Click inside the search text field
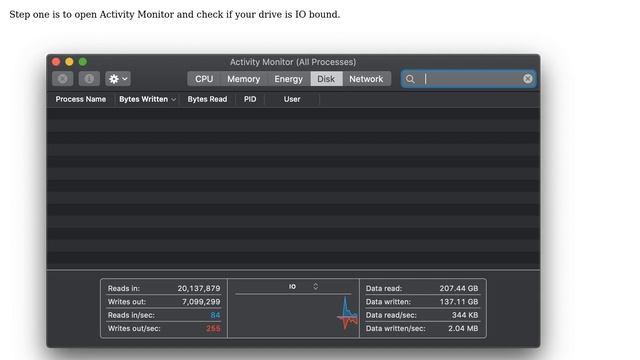Viewport: 640px width, 360px height. pyautogui.click(x=468, y=79)
